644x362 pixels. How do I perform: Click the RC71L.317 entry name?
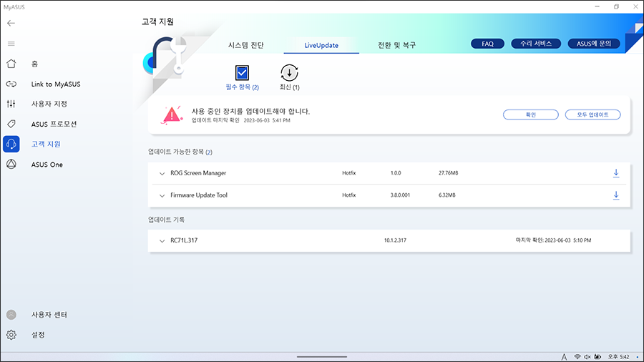tap(184, 240)
